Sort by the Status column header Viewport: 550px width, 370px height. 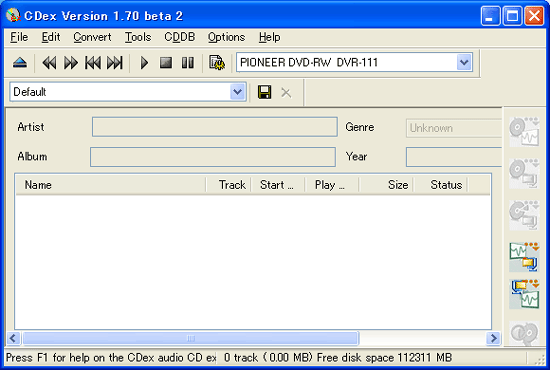[x=441, y=185]
